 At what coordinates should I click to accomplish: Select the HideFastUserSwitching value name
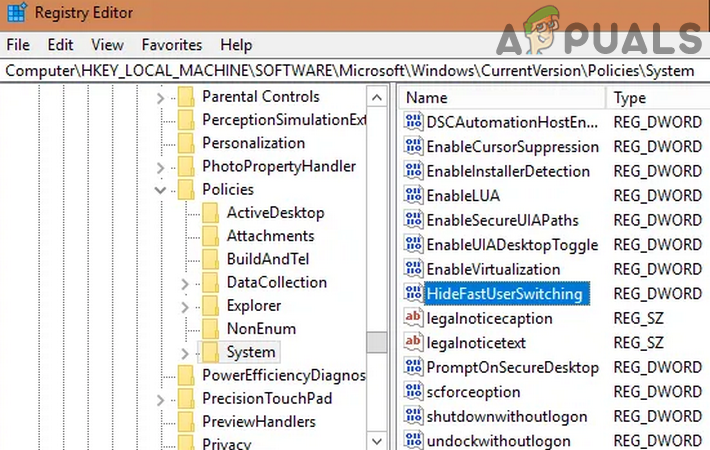click(507, 294)
